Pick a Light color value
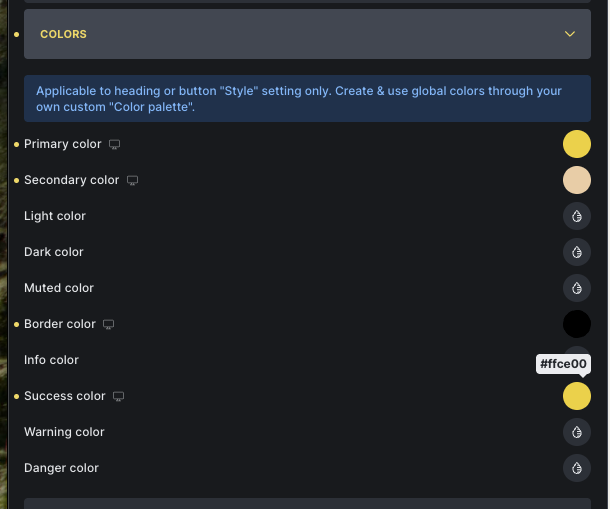The height and width of the screenshot is (509, 610). click(577, 216)
